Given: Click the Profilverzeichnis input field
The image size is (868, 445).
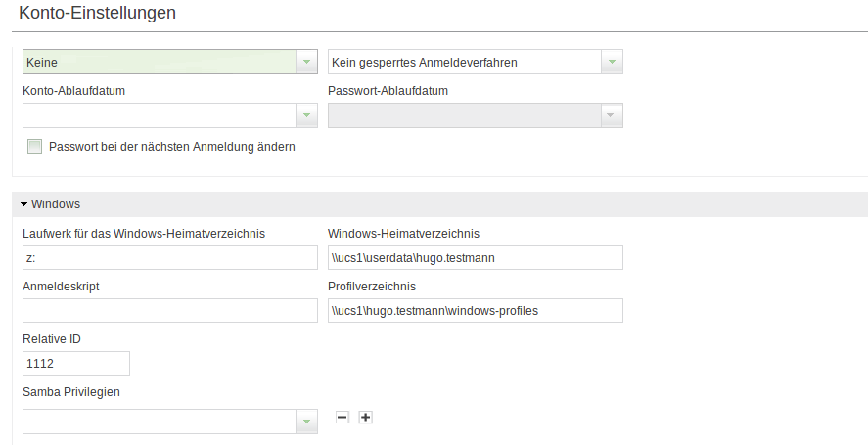Looking at the screenshot, I should 476,310.
